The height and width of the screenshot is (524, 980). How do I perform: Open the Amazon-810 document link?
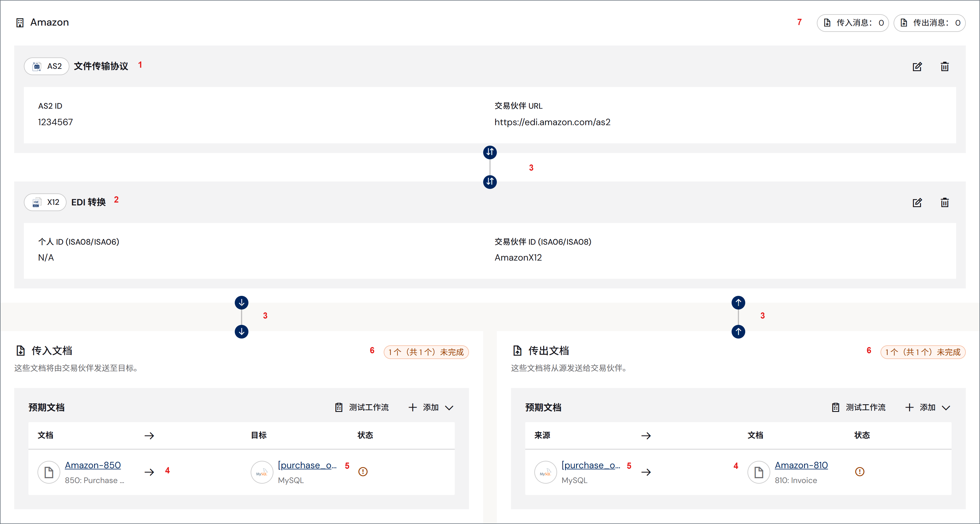(801, 465)
